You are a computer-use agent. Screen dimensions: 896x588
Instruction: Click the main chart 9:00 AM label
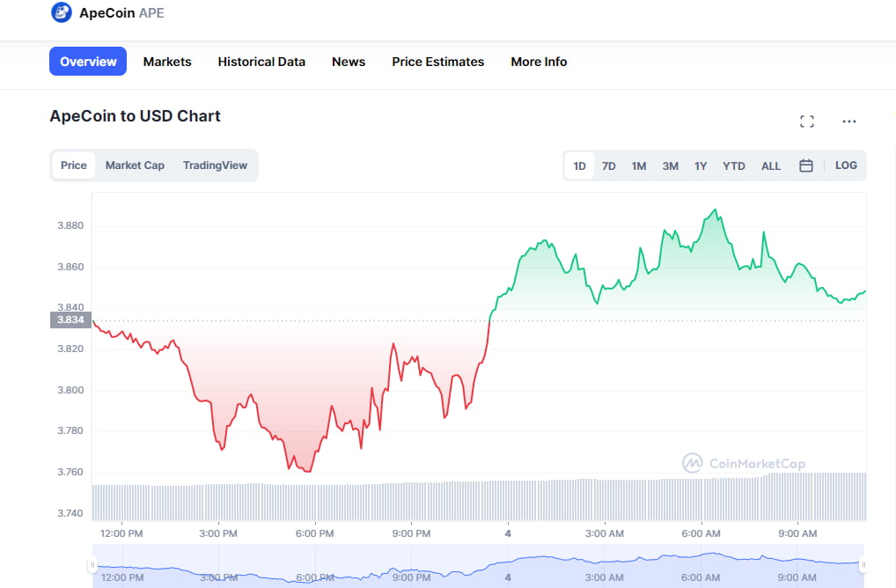tap(797, 533)
